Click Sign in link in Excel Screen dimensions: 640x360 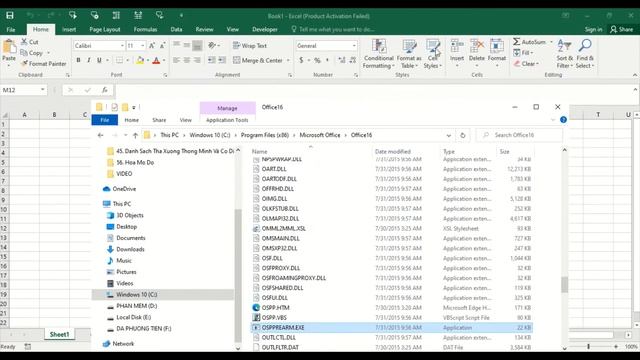[x=593, y=29]
